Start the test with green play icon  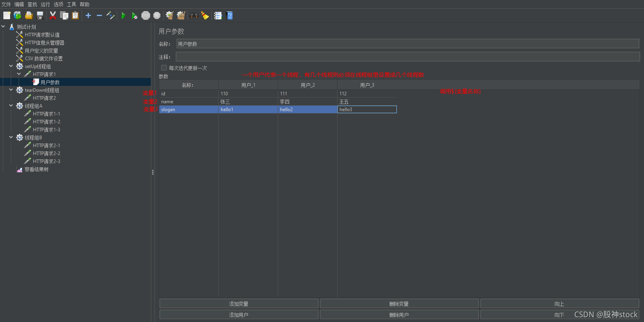pyautogui.click(x=124, y=15)
